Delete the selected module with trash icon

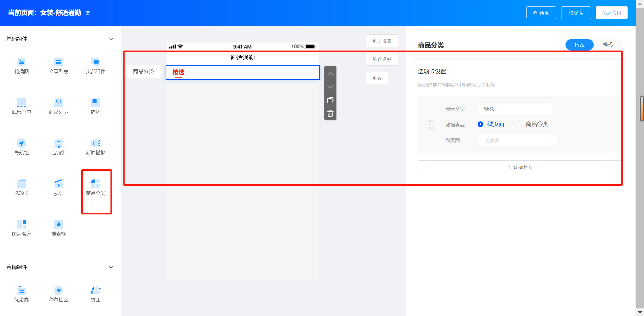330,114
